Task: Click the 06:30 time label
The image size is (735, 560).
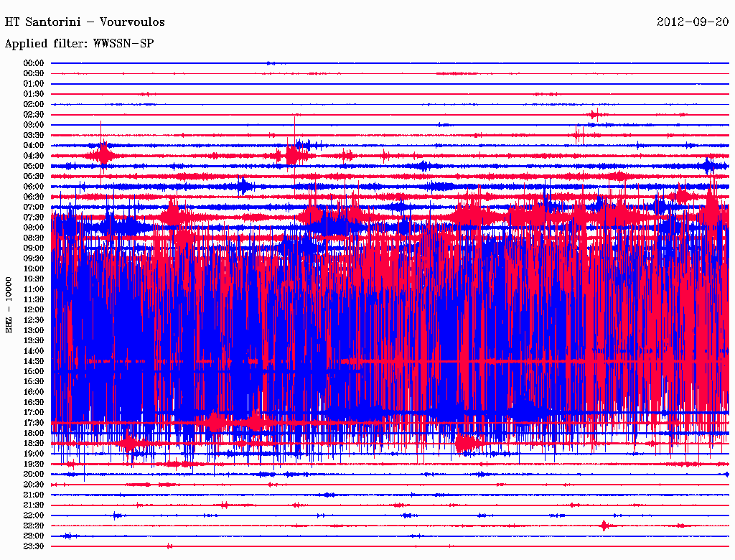Action: pos(34,197)
